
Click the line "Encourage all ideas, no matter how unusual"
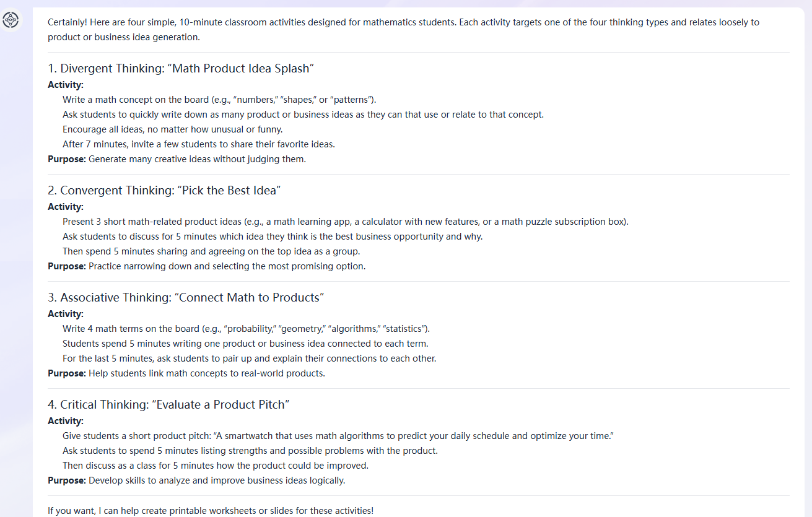tap(172, 129)
